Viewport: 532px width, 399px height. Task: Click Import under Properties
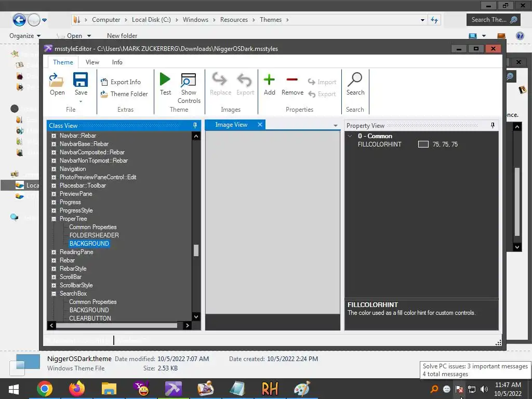pyautogui.click(x=322, y=82)
